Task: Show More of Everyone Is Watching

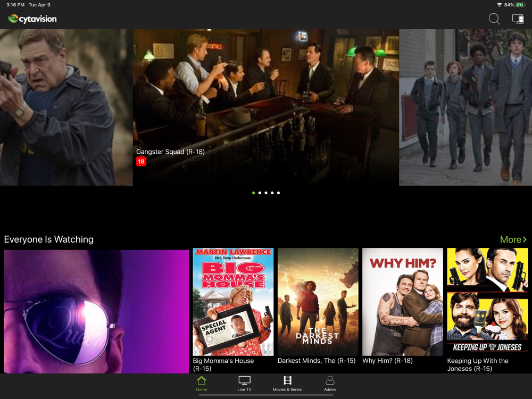Action: (513, 239)
